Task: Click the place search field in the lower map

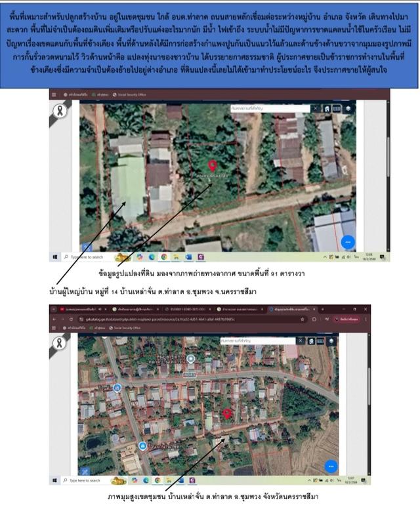Action: pos(259,340)
